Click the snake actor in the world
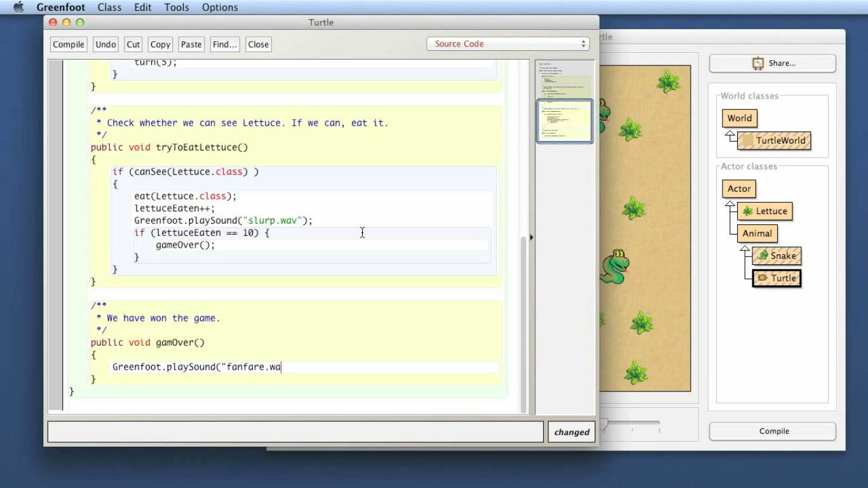The width and height of the screenshot is (868, 488). coord(614,266)
